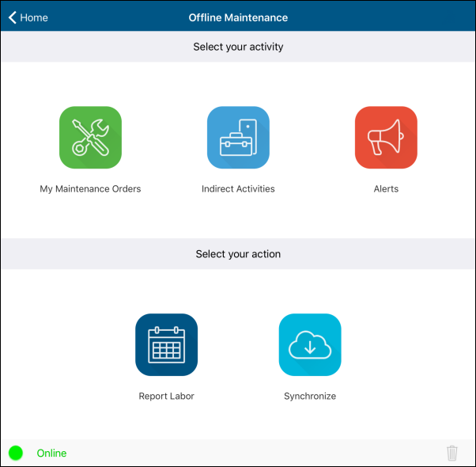Click the Synchronize label text
Image resolution: width=476 pixels, height=467 pixels.
(x=310, y=397)
